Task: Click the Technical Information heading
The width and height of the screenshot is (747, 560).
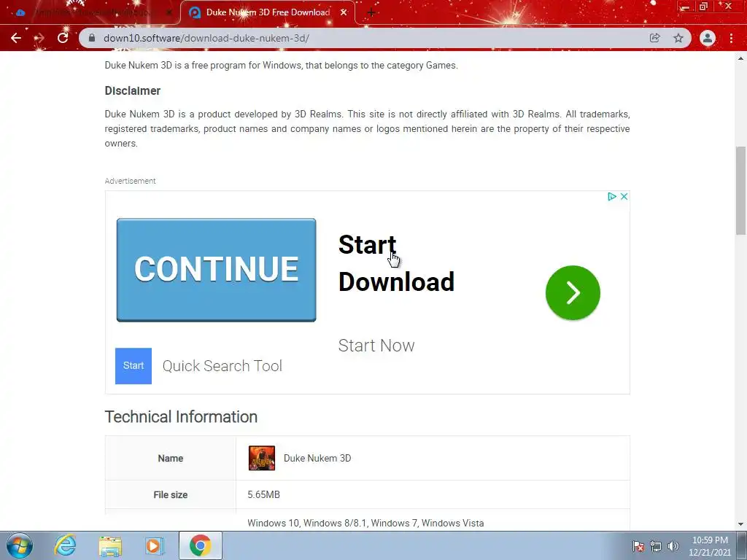Action: [x=181, y=416]
